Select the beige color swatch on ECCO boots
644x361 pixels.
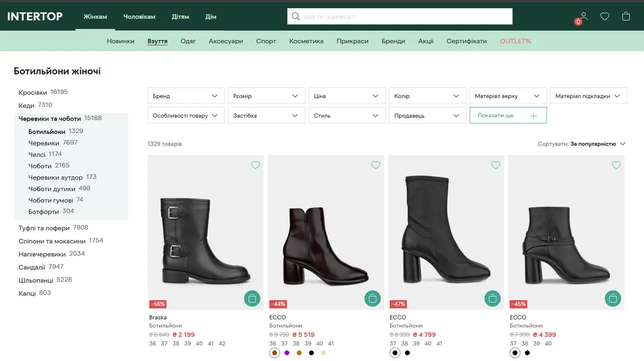point(323,353)
